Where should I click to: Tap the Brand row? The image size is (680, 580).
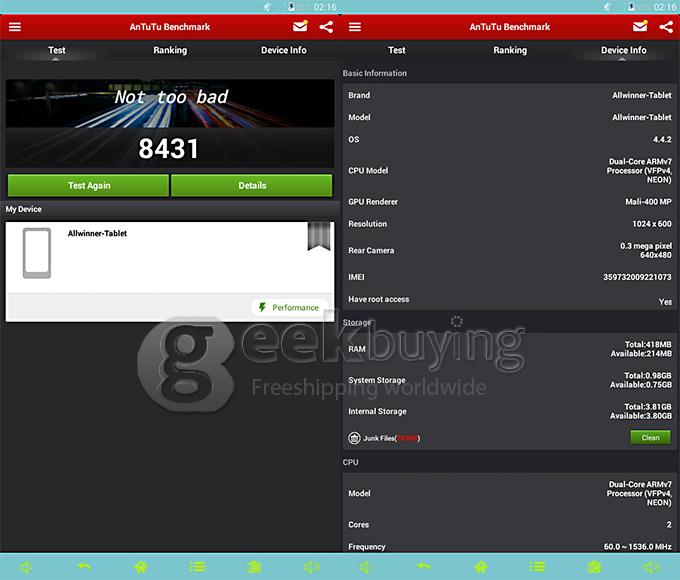coord(510,95)
